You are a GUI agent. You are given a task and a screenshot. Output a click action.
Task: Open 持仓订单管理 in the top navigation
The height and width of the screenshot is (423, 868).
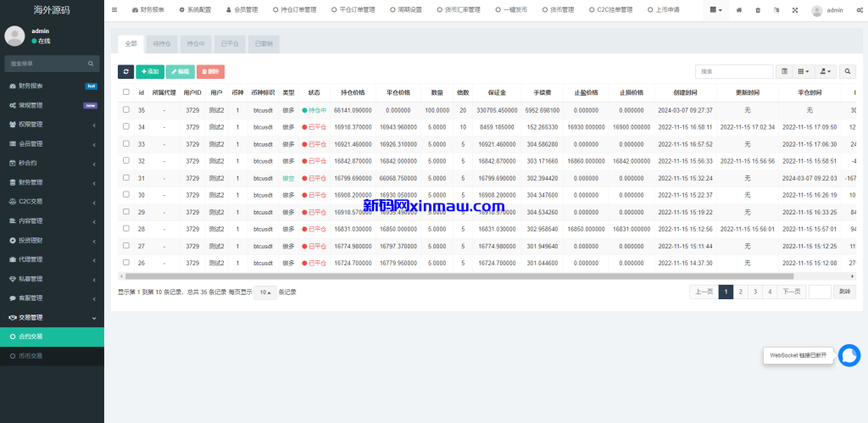tap(294, 10)
